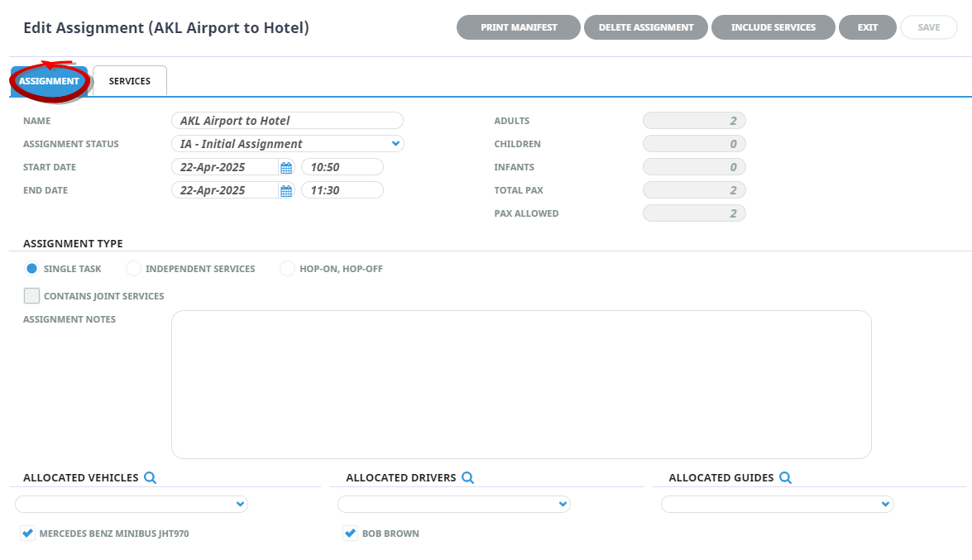Open the End Date calendar picker
This screenshot has width=972, height=560.
(x=286, y=190)
